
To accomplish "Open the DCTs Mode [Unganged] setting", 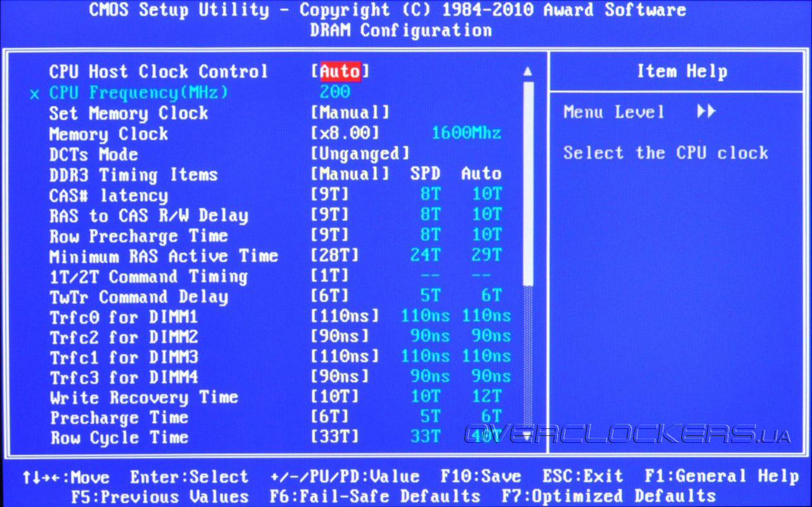I will tap(360, 154).
